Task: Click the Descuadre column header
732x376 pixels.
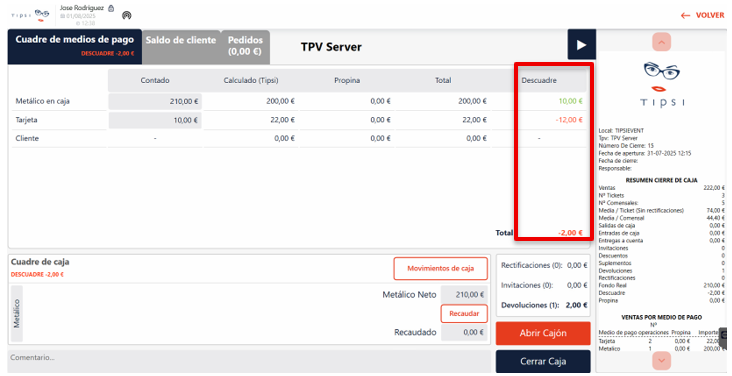Action: 539,80
